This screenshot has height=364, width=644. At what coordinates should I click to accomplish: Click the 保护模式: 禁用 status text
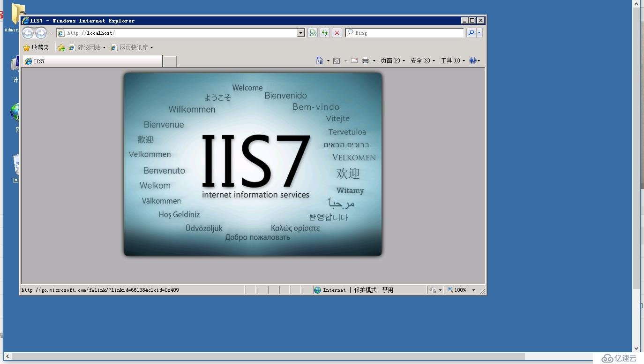374,290
